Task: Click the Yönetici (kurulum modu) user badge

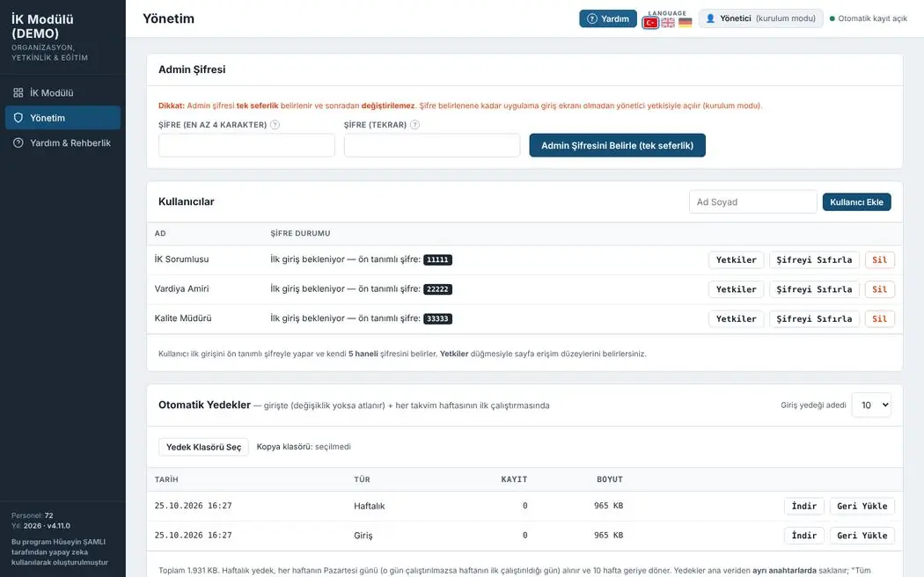Action: coord(761,18)
